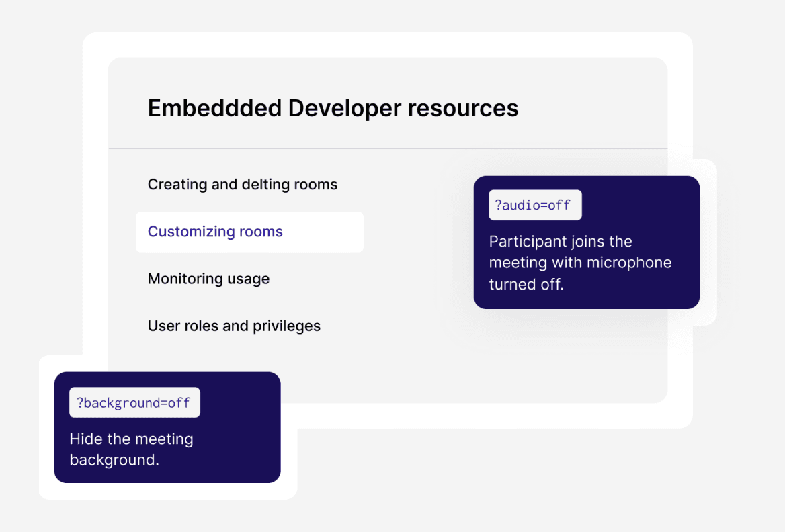Click the 'Participant joins the meeting' description
Viewport: 785px width, 532px height.
[x=580, y=263]
